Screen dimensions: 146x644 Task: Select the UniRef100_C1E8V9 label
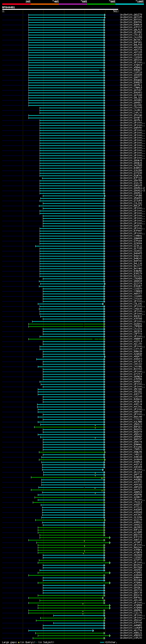point(131,58)
